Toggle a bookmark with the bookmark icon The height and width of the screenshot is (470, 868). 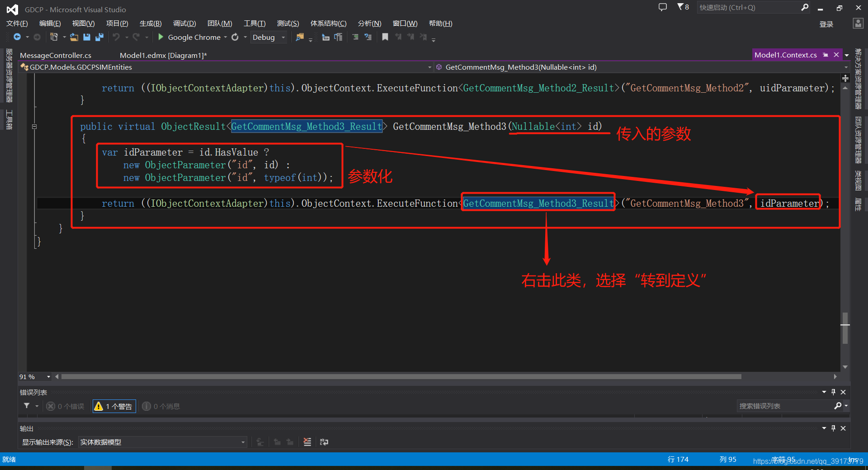(385, 37)
